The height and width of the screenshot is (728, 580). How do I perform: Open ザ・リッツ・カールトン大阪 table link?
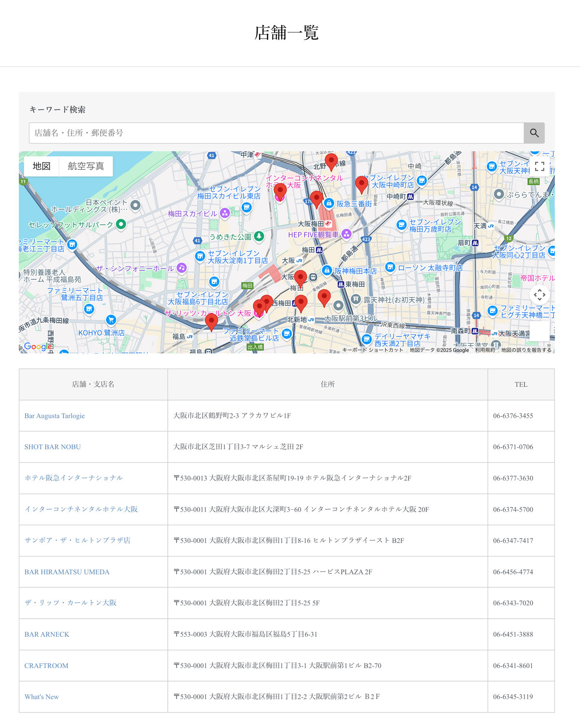tap(71, 603)
